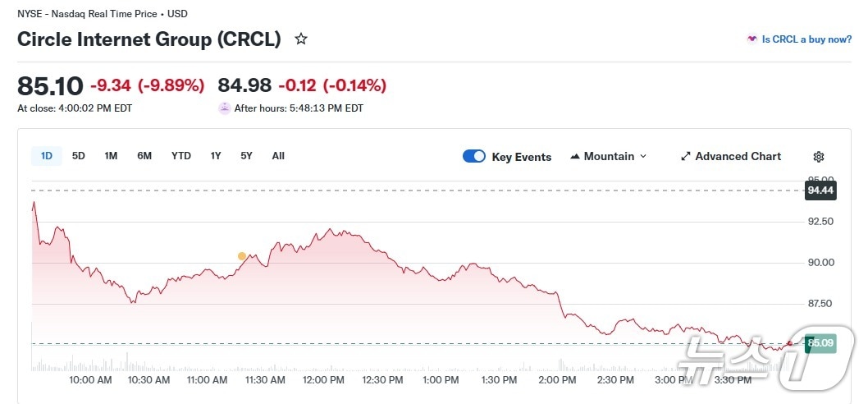868x404 pixels.
Task: Click the 94.44 previous close price label
Action: [820, 191]
